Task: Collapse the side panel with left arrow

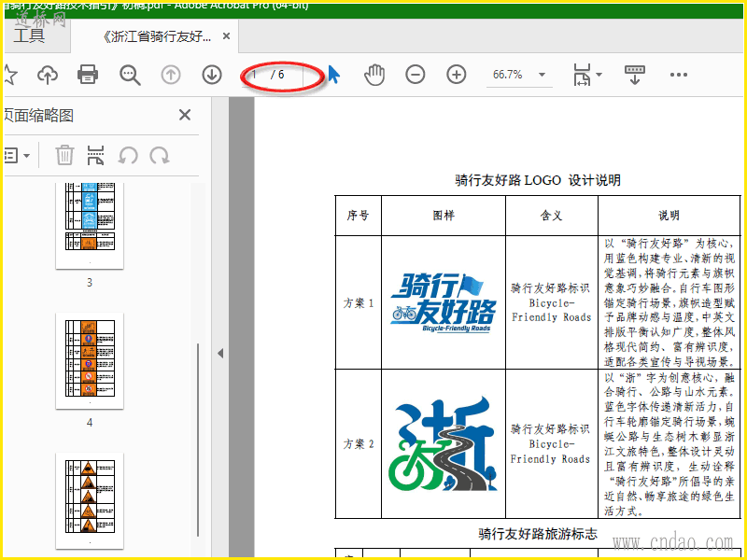Action: (220, 354)
